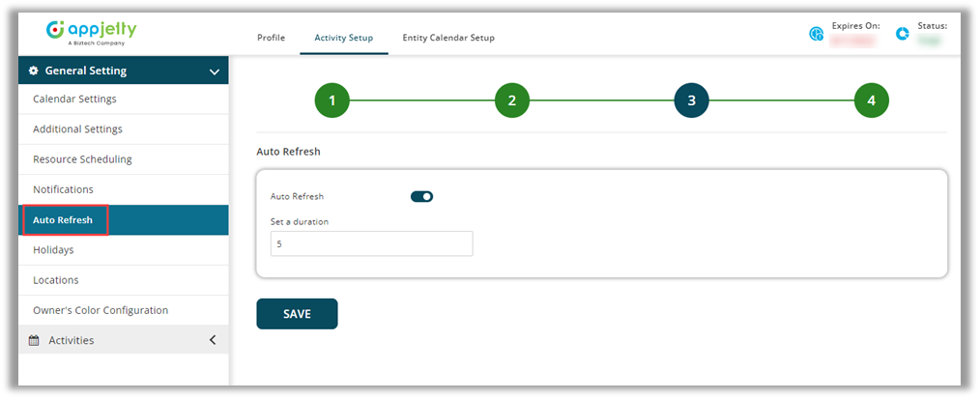Go to step 1 circle
This screenshot has width=980, height=399.
click(x=331, y=100)
